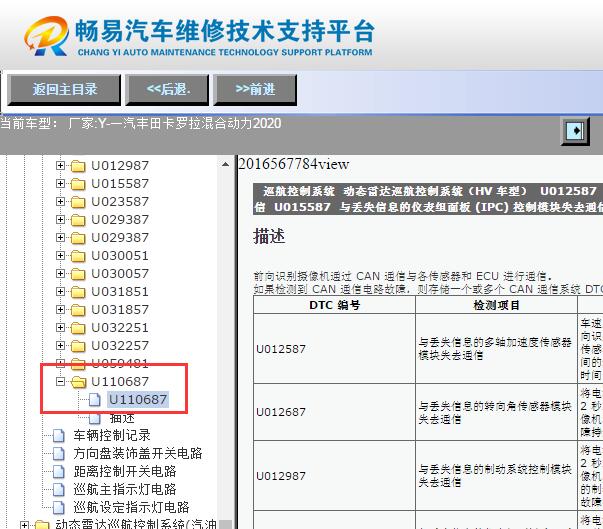Click the U012687 cell in the DTC table
This screenshot has width=603, height=529.
coord(334,412)
